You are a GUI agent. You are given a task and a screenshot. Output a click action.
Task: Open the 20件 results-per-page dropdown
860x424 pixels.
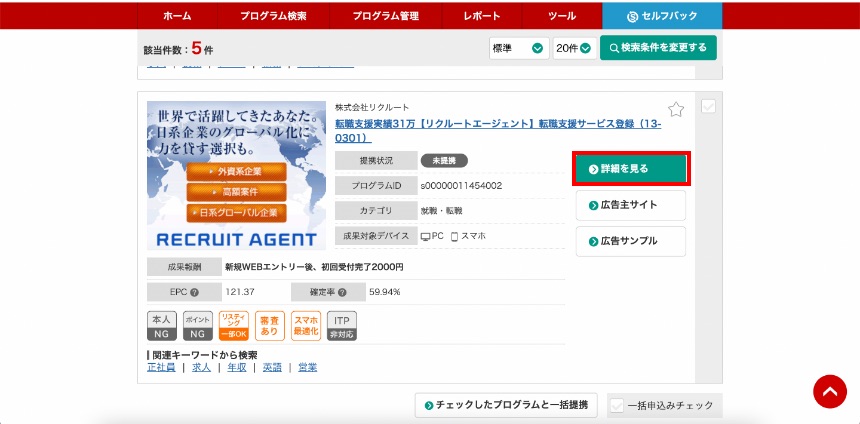(574, 48)
